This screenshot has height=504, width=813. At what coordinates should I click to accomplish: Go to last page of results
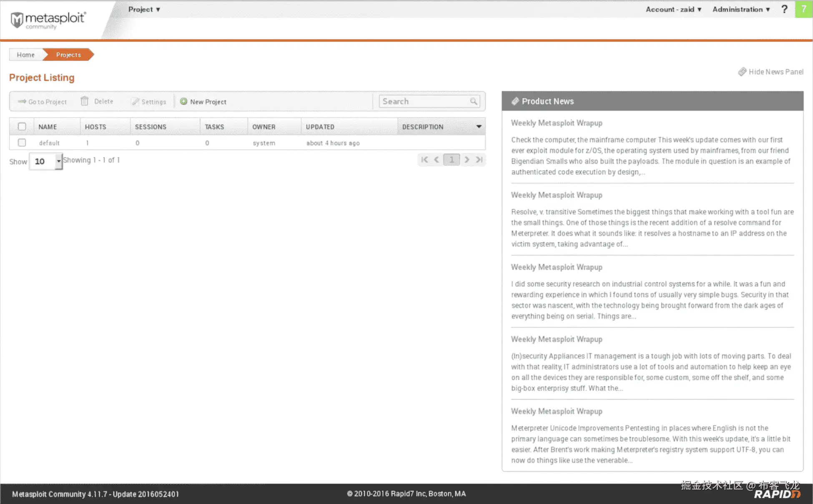(479, 160)
